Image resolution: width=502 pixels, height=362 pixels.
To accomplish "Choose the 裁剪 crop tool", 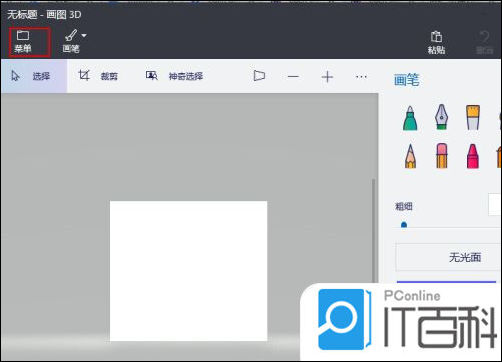I will pyautogui.click(x=98, y=76).
